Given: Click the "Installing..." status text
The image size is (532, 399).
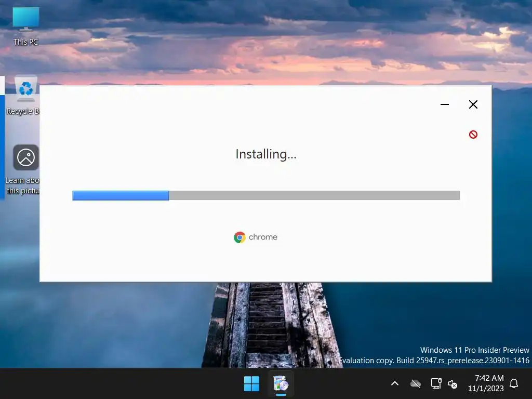Looking at the screenshot, I should click(266, 154).
